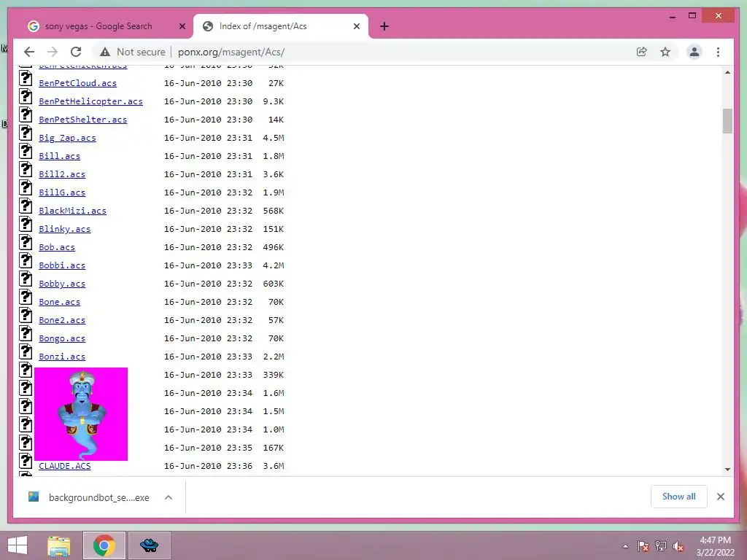Open the Blinky.acs link
This screenshot has width=747, height=560.
[65, 229]
